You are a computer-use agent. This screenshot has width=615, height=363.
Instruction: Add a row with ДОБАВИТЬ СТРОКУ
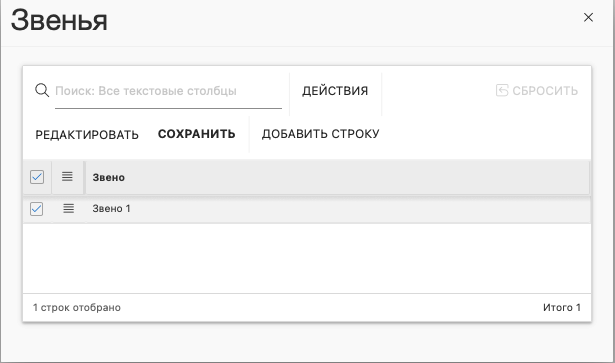pyautogui.click(x=320, y=134)
